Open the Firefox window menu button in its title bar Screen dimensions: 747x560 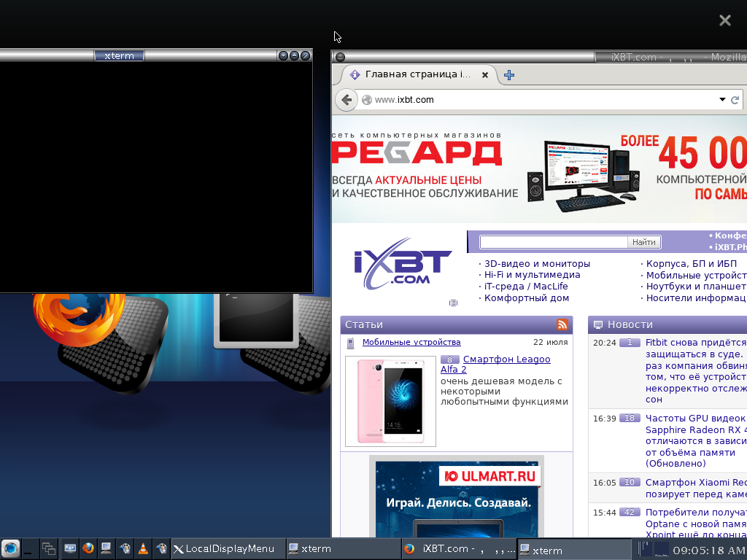coord(340,57)
